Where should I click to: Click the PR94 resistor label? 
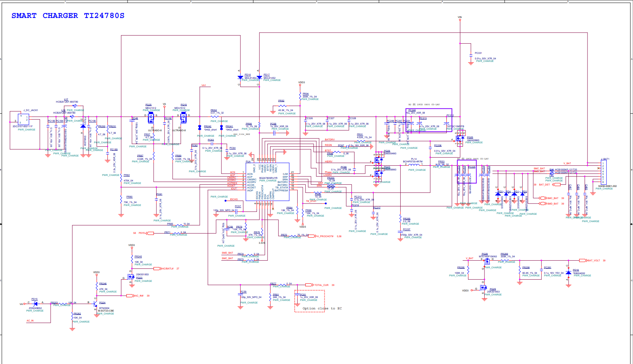(x=306, y=94)
